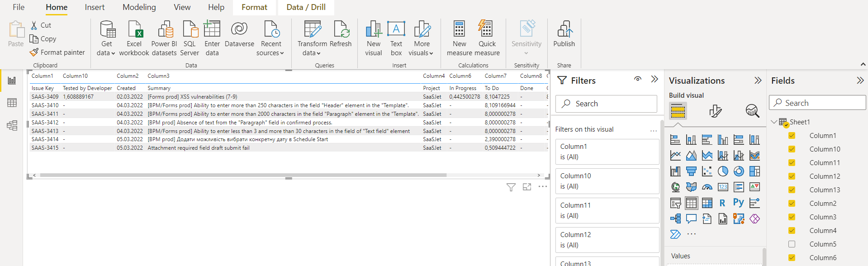Image resolution: width=868 pixels, height=266 pixels.
Task: Uncheck the Column2 field checkbox
Action: point(792,204)
